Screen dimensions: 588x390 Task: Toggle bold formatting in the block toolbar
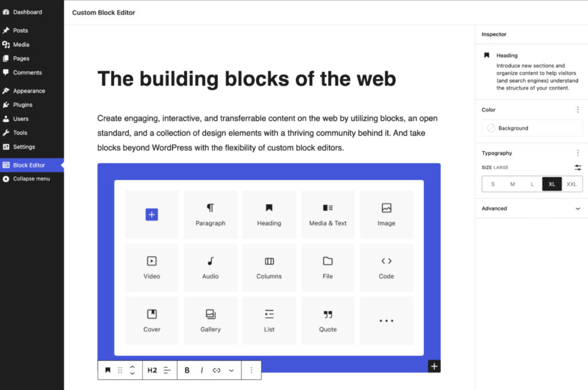[x=187, y=370]
